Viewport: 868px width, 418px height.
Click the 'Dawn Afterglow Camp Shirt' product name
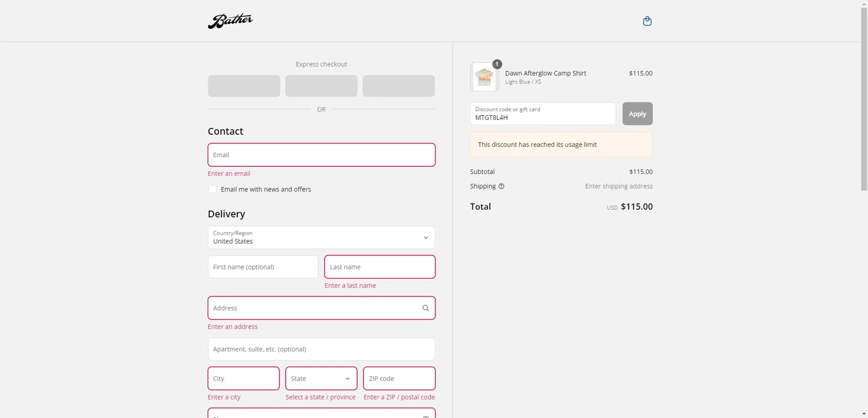point(546,73)
